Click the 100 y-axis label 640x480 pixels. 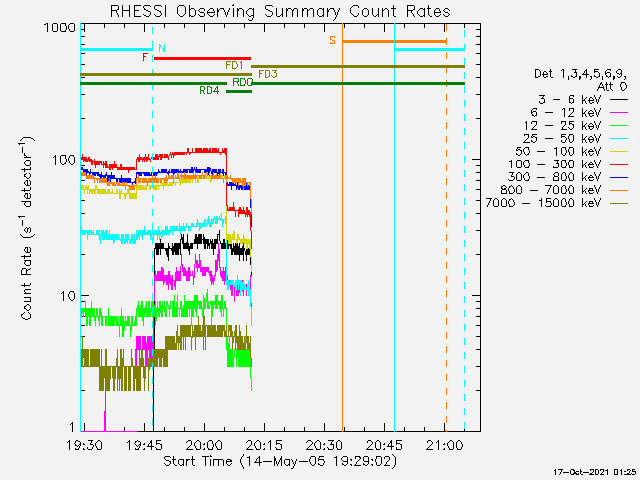click(x=64, y=160)
